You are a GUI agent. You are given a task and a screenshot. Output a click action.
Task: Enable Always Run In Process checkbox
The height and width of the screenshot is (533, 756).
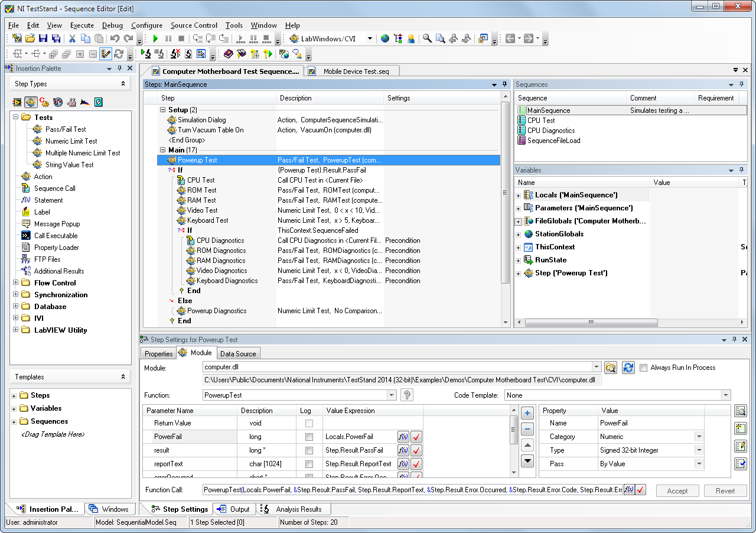(644, 368)
